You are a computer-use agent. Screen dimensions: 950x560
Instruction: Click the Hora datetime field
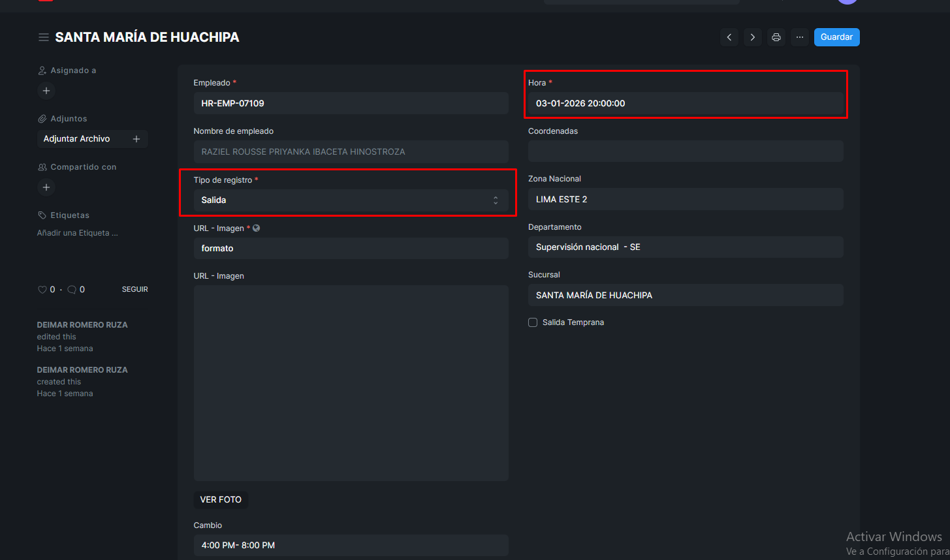coord(686,103)
